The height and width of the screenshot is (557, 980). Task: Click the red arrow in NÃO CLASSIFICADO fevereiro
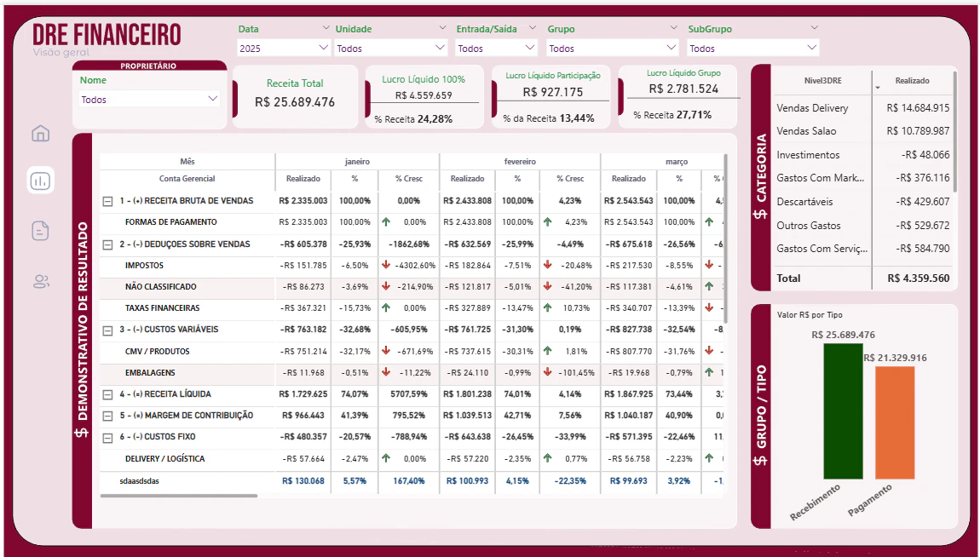pyautogui.click(x=548, y=287)
